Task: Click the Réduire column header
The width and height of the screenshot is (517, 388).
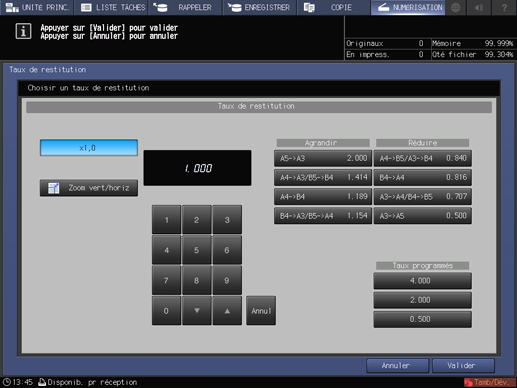Action: tap(422, 143)
